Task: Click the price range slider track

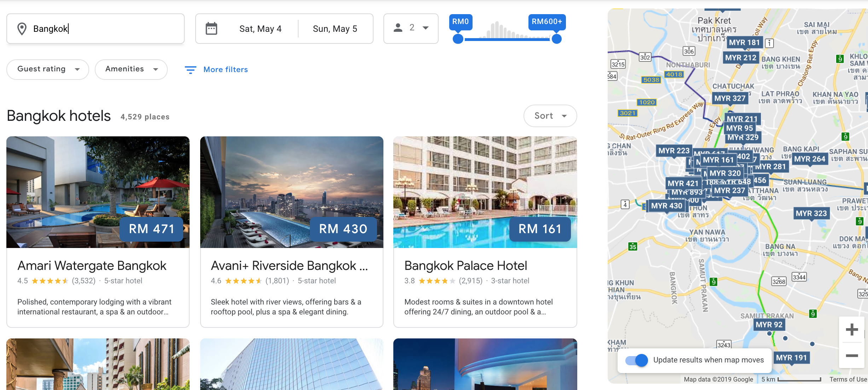Action: point(507,39)
